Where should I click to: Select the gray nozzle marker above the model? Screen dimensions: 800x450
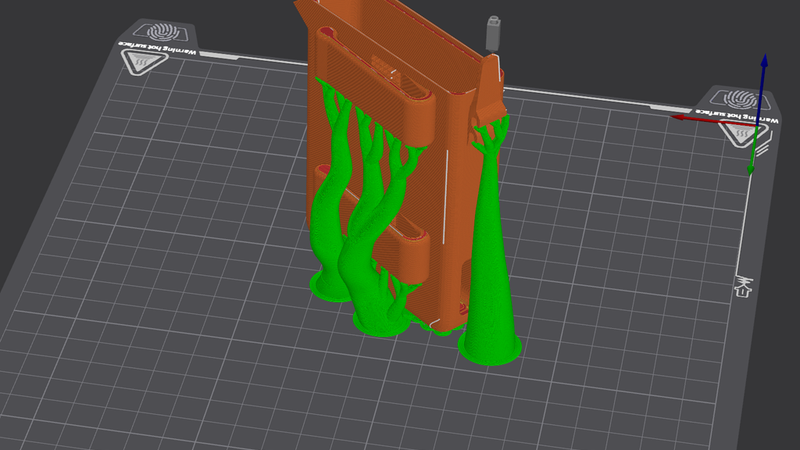(x=493, y=33)
